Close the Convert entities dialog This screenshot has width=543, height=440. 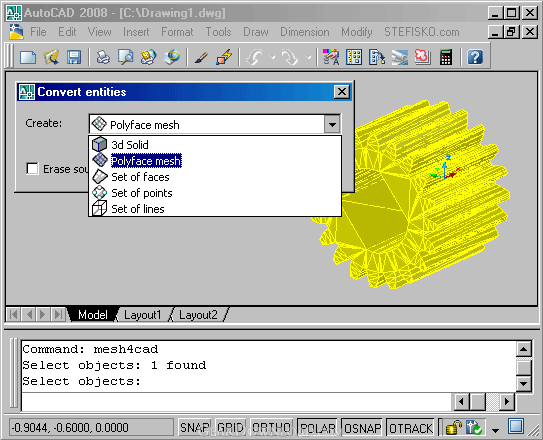[x=342, y=92]
